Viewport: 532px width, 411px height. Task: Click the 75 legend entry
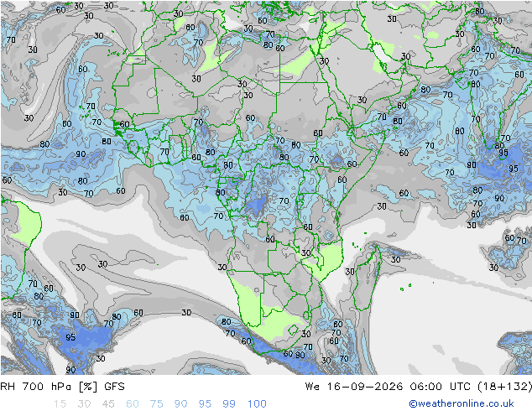point(156,403)
